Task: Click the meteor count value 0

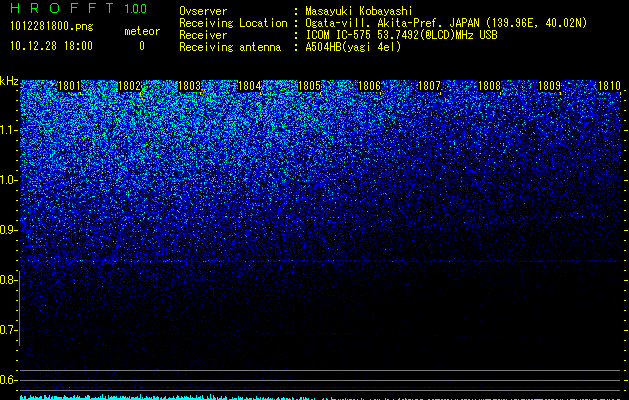Action: 142,46
